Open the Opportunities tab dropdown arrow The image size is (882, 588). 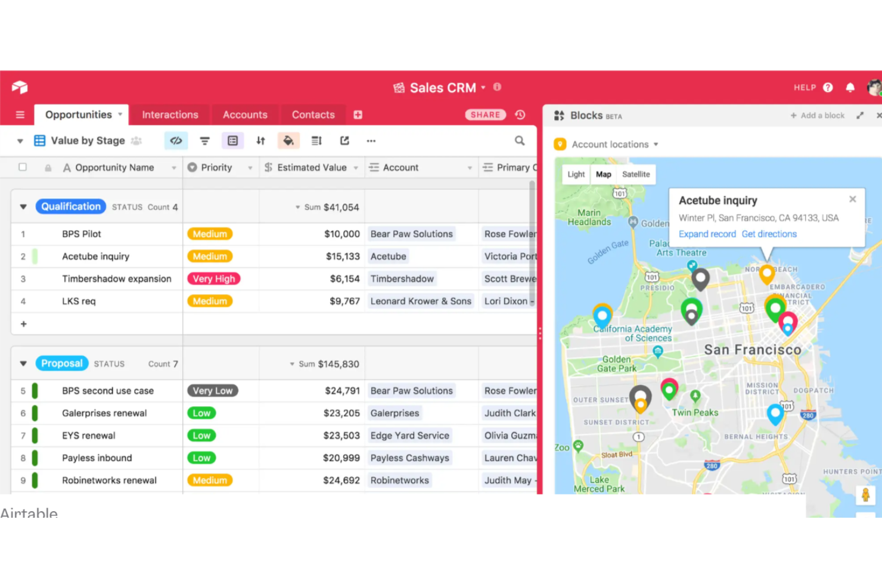[120, 114]
